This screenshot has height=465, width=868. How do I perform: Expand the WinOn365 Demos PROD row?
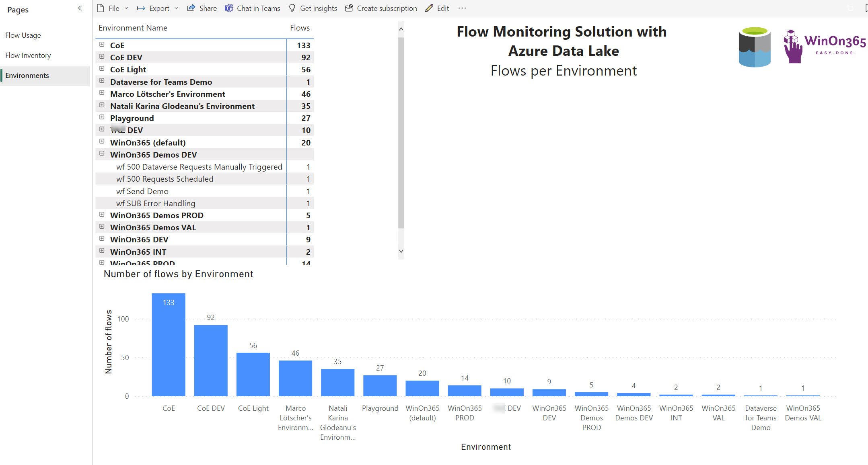pyautogui.click(x=102, y=214)
